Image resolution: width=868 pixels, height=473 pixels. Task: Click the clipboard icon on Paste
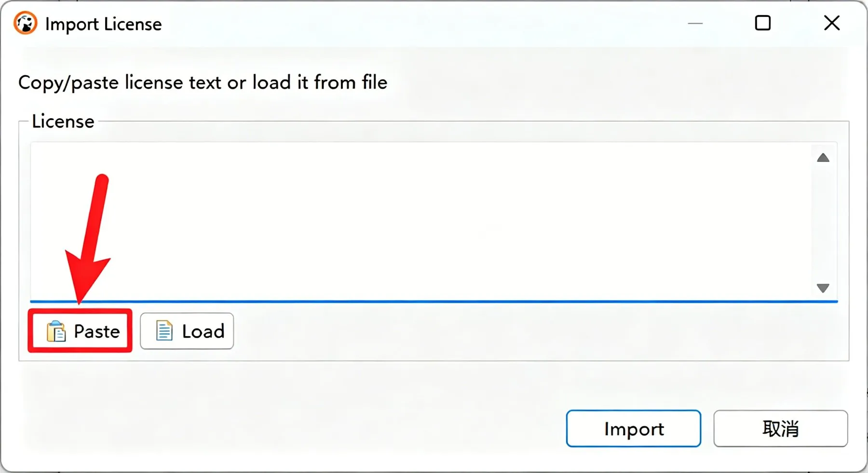[x=56, y=331]
